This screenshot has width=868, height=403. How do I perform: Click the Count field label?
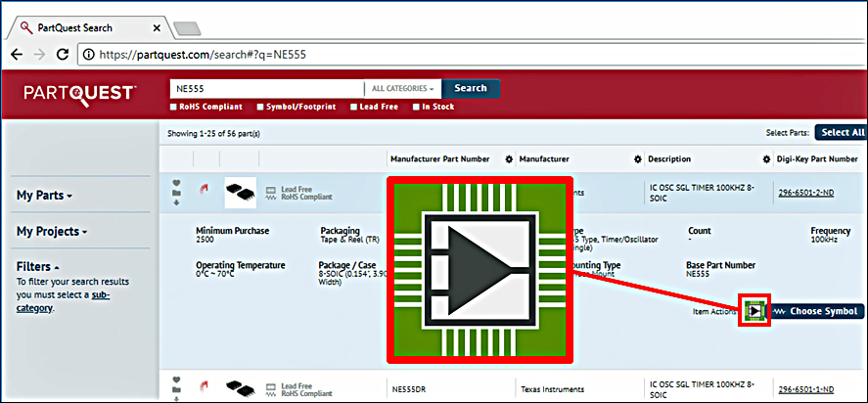click(x=699, y=231)
